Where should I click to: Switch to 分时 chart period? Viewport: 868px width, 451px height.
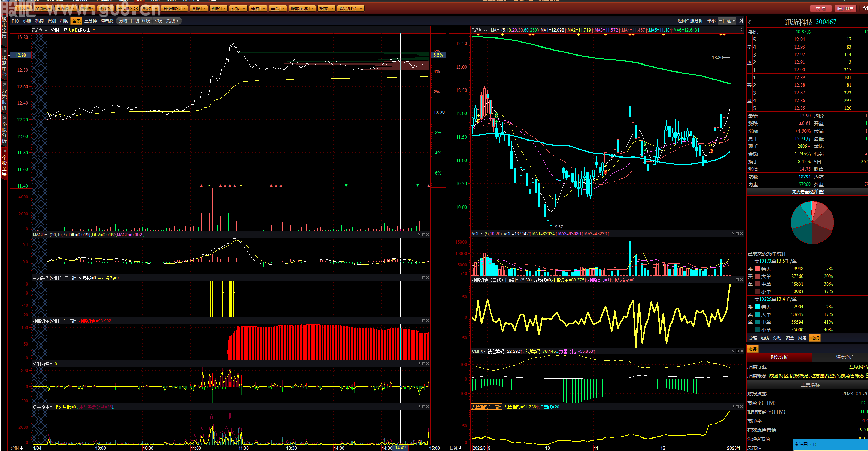pyautogui.click(x=123, y=21)
